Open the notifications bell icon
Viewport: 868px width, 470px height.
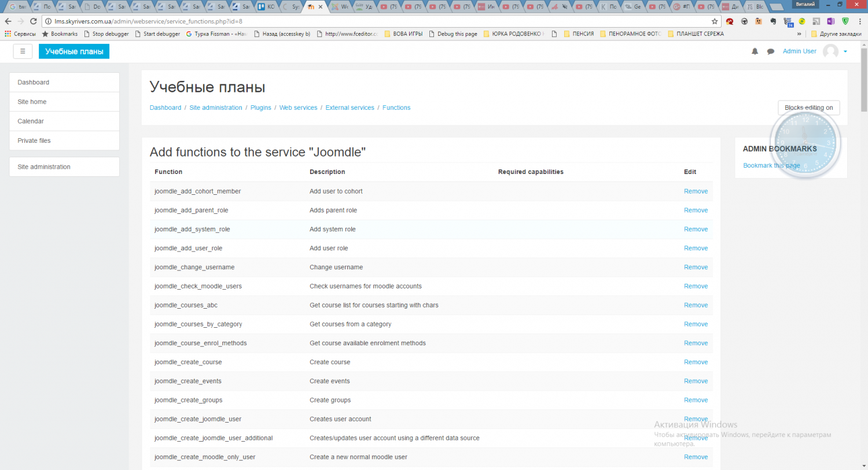[755, 51]
